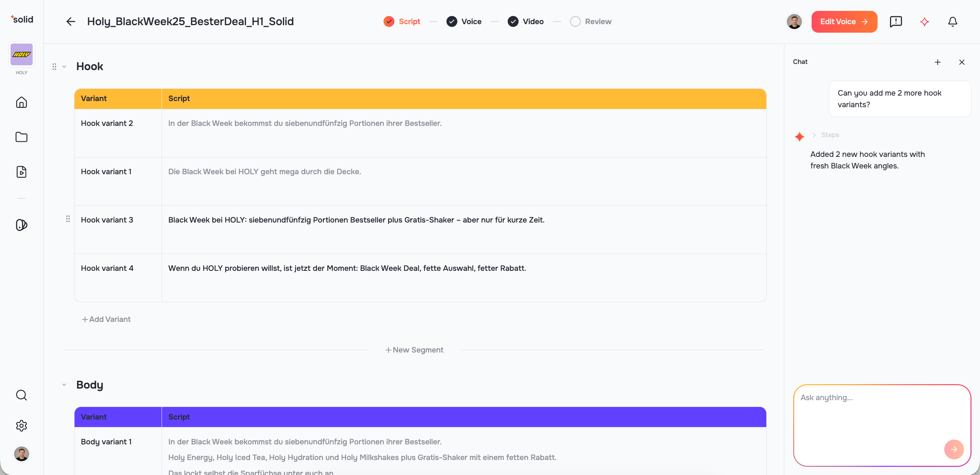Image resolution: width=980 pixels, height=475 pixels.
Task: Select the Body variant 1 label
Action: pyautogui.click(x=106, y=442)
